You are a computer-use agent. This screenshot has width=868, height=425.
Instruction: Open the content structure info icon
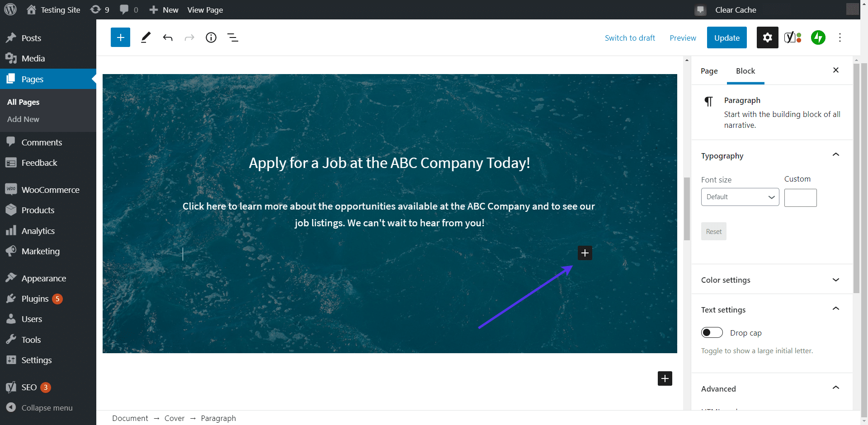211,37
